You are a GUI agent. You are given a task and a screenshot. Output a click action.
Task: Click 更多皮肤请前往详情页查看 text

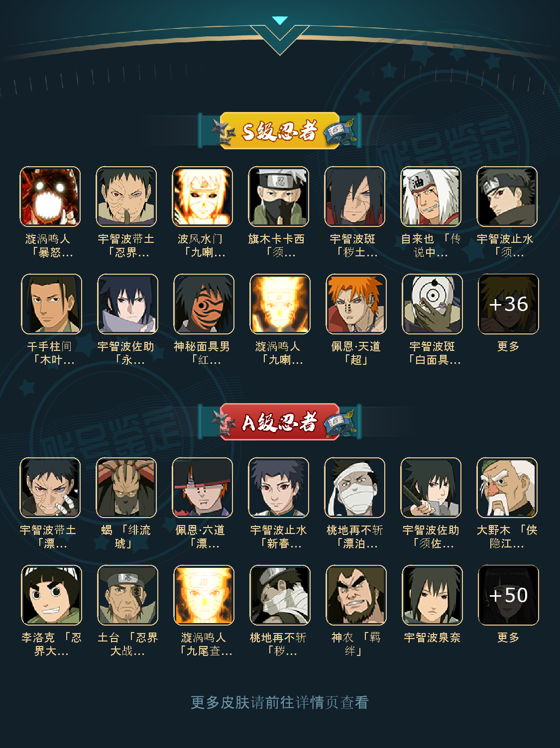tap(280, 702)
